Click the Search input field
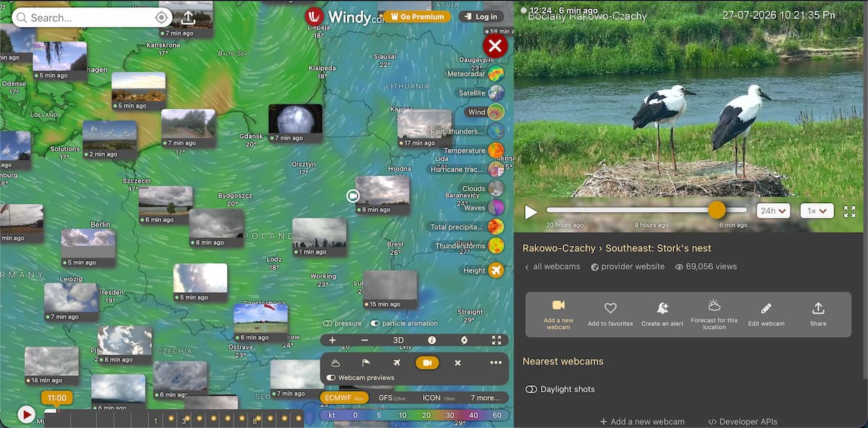The width and height of the screenshot is (868, 428). click(91, 17)
